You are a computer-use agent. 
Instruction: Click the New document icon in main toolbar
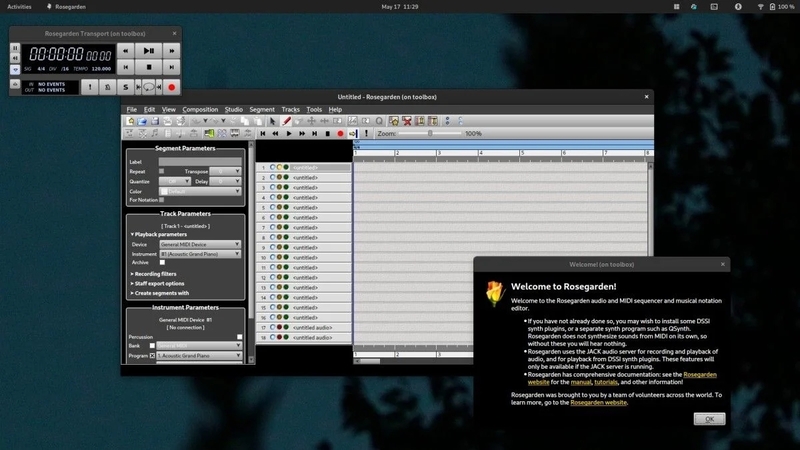(131, 121)
